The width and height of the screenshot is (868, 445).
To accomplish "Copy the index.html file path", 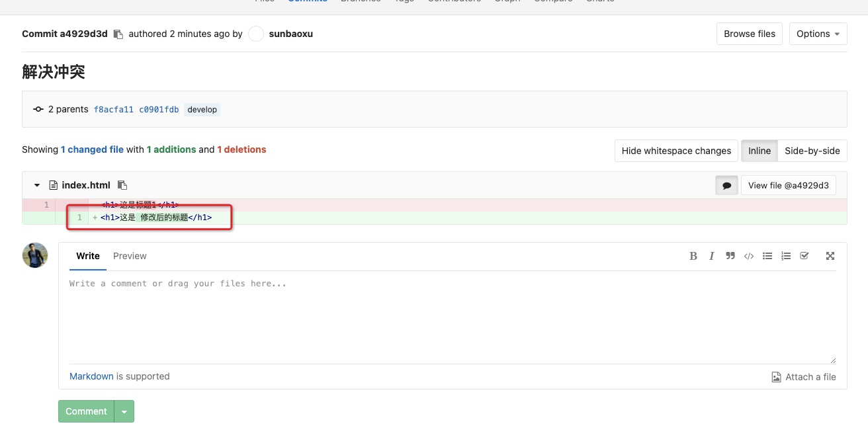I will [122, 186].
